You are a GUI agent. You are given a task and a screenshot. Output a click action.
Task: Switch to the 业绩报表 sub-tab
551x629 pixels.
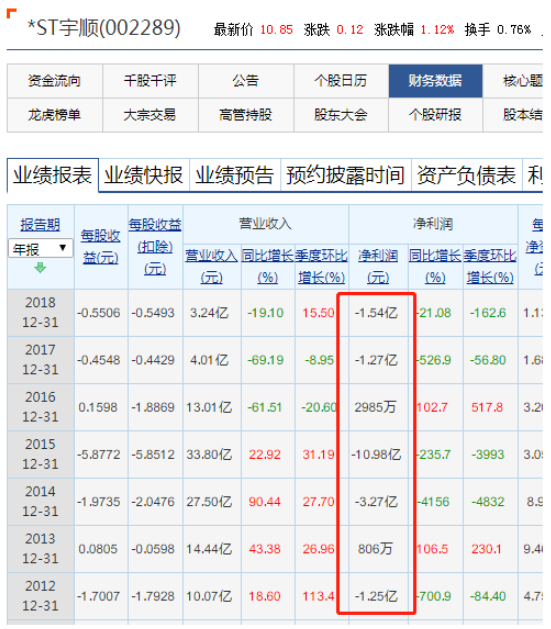click(53, 175)
